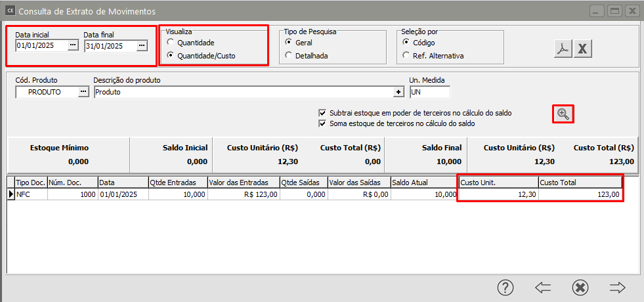
Task: Click the magnifier search icon
Action: [563, 114]
